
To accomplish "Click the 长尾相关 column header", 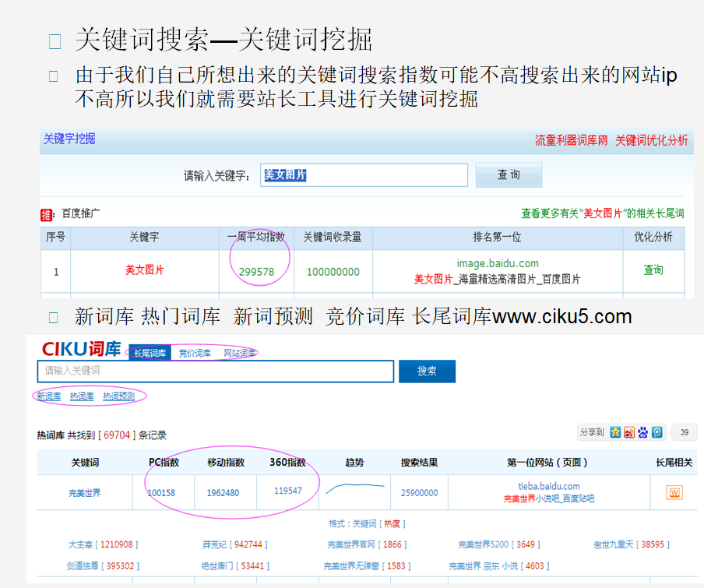I will coord(674,463).
